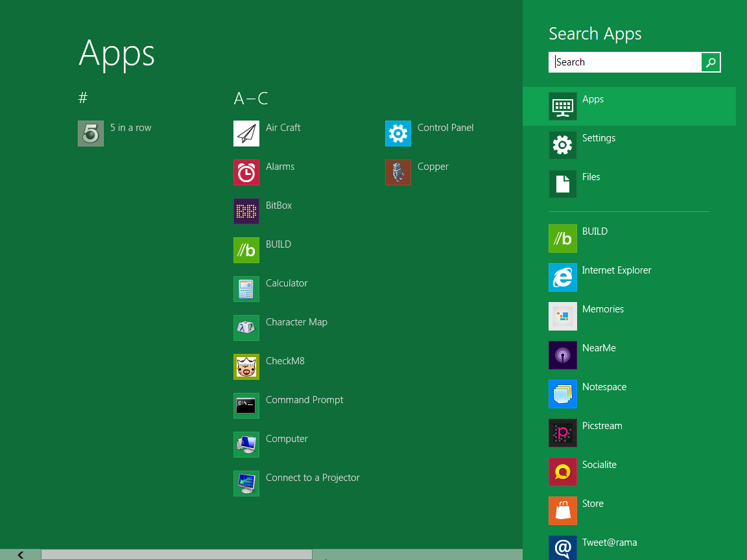Click the "Alarms" label
The height and width of the screenshot is (560, 747).
coord(280,167)
